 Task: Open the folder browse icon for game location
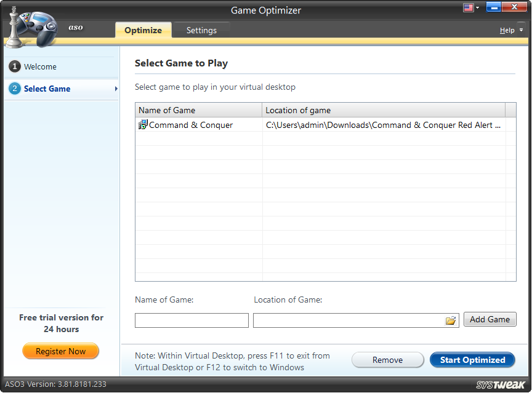pyautogui.click(x=451, y=319)
